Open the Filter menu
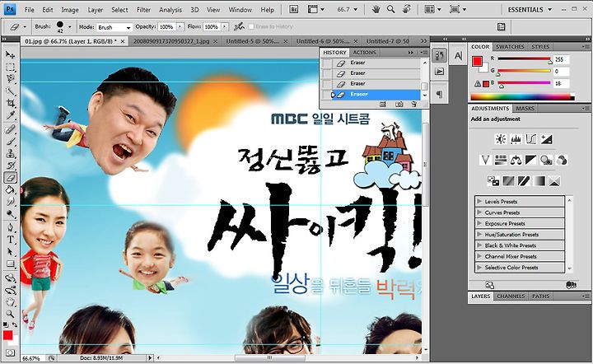 point(143,10)
